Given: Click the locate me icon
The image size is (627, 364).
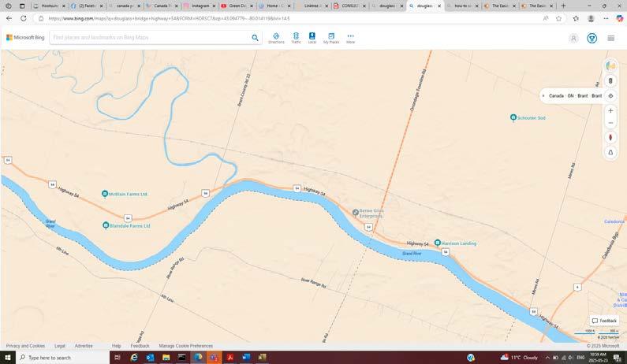Looking at the screenshot, I should [610, 96].
